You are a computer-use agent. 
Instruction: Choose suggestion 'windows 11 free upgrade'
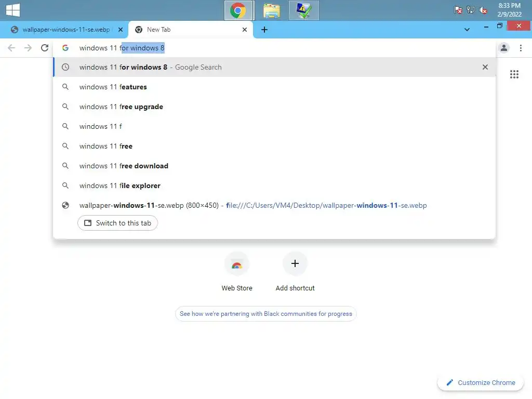(x=274, y=107)
